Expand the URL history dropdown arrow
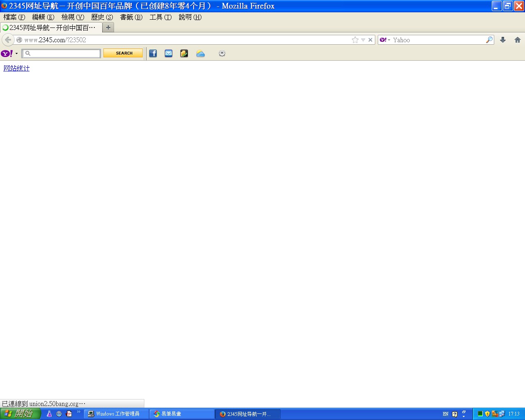Screen dimensions: 525x420 point(363,40)
